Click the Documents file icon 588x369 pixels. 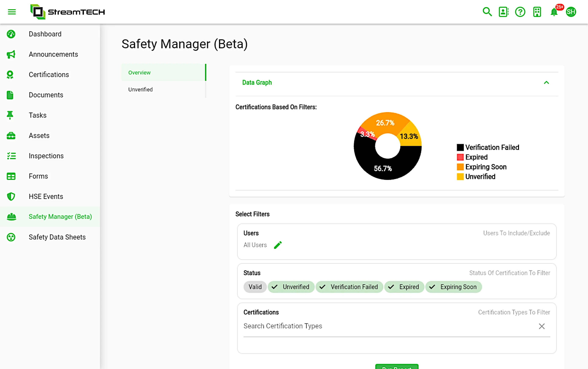(10, 95)
